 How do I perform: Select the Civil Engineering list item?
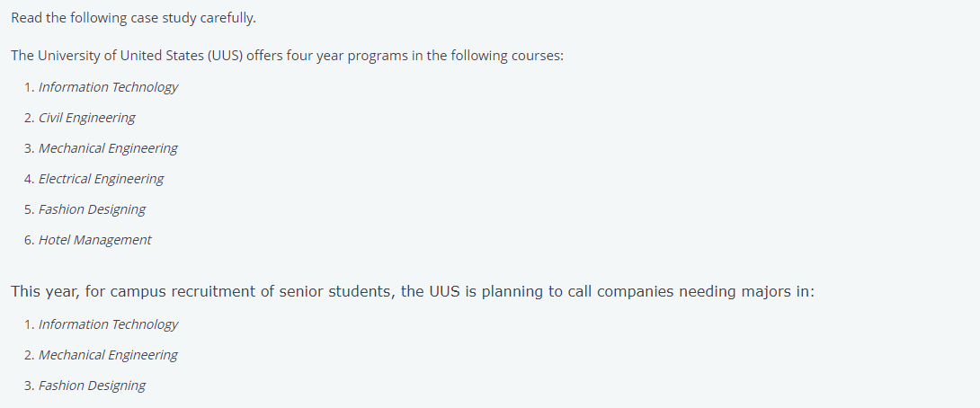tap(87, 118)
